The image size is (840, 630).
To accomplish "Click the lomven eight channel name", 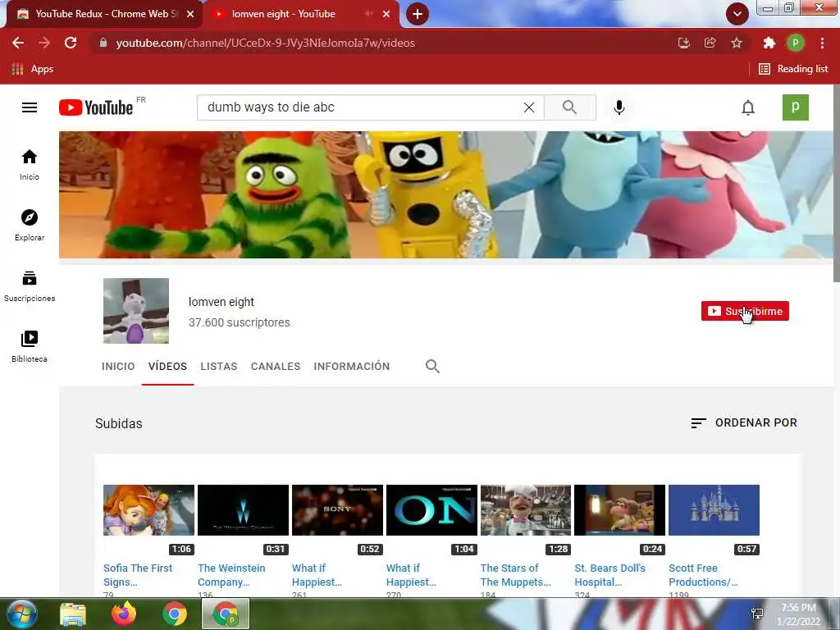I will [x=221, y=302].
